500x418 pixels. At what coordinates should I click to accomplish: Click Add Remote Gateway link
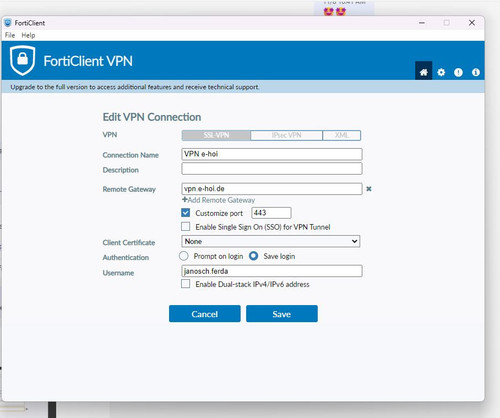[x=219, y=200]
